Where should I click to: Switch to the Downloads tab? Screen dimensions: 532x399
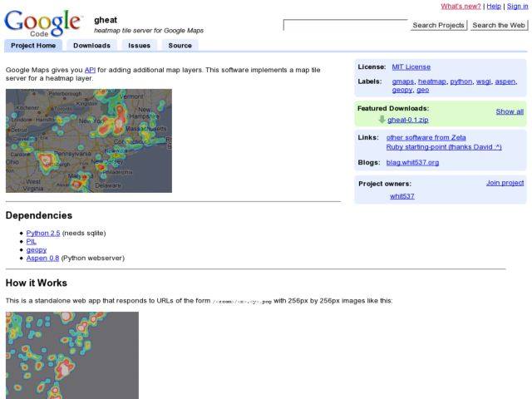(91, 46)
